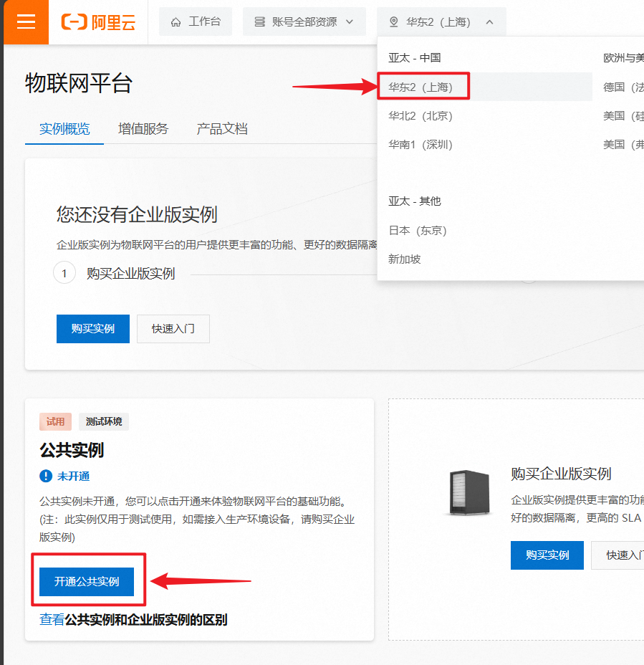Click the 试用 tag

pyautogui.click(x=56, y=421)
